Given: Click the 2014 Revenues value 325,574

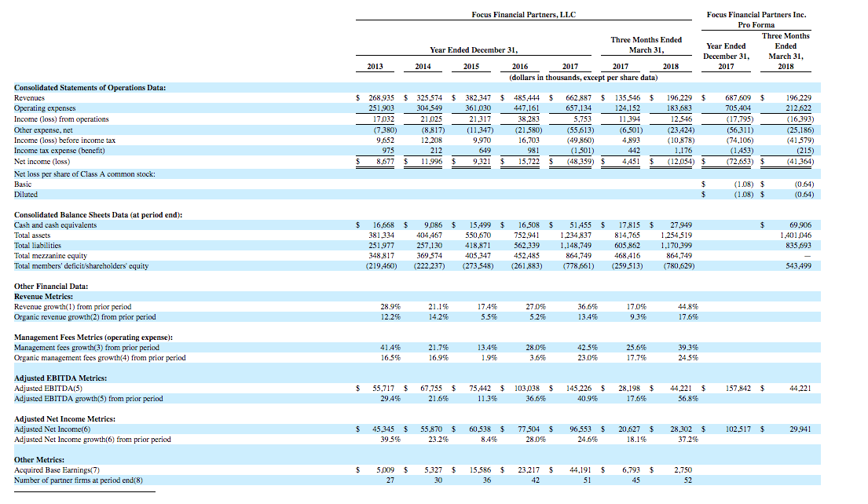Looking at the screenshot, I should point(430,98).
